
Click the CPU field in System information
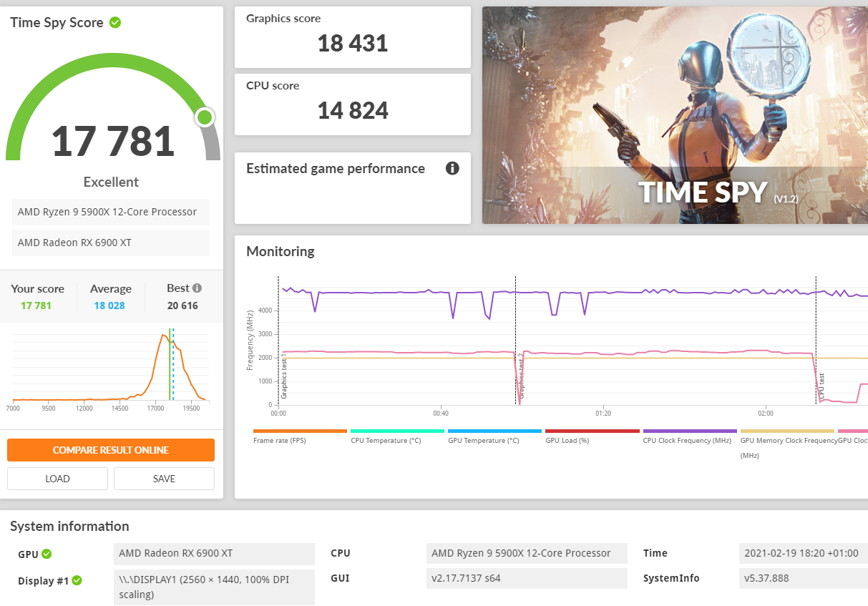tap(527, 554)
